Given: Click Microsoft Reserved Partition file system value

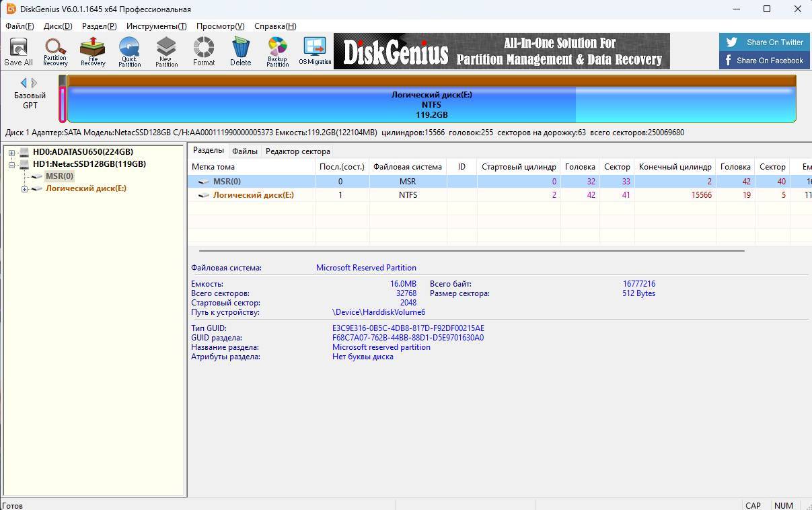Looking at the screenshot, I should (366, 268).
